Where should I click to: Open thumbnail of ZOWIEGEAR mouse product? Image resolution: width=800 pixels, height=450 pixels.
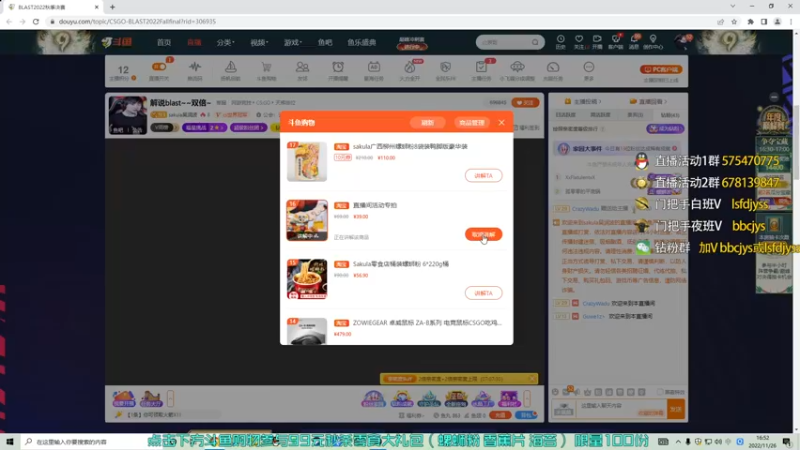tap(307, 331)
